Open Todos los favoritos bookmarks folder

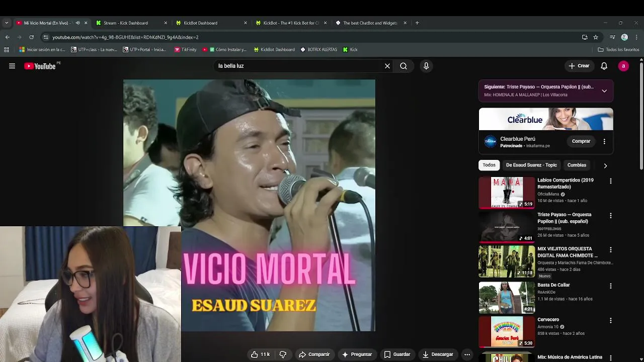[618, 50]
